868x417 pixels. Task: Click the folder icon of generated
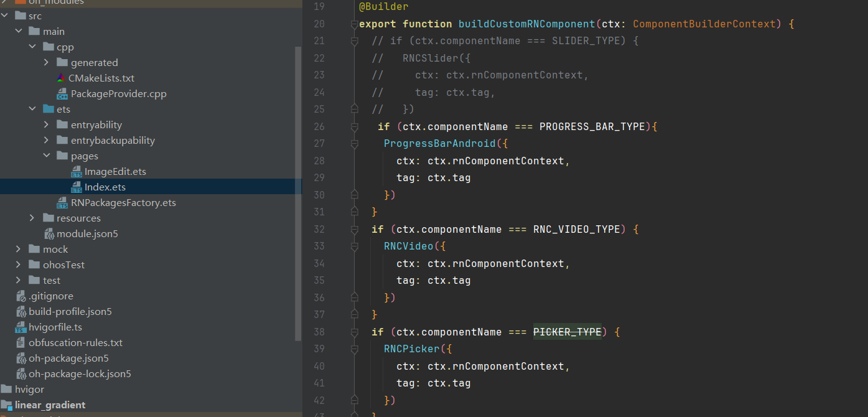[x=62, y=63]
